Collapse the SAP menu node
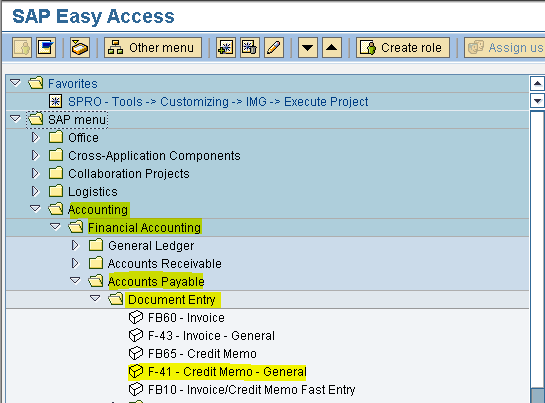The image size is (545, 403). [x=15, y=119]
